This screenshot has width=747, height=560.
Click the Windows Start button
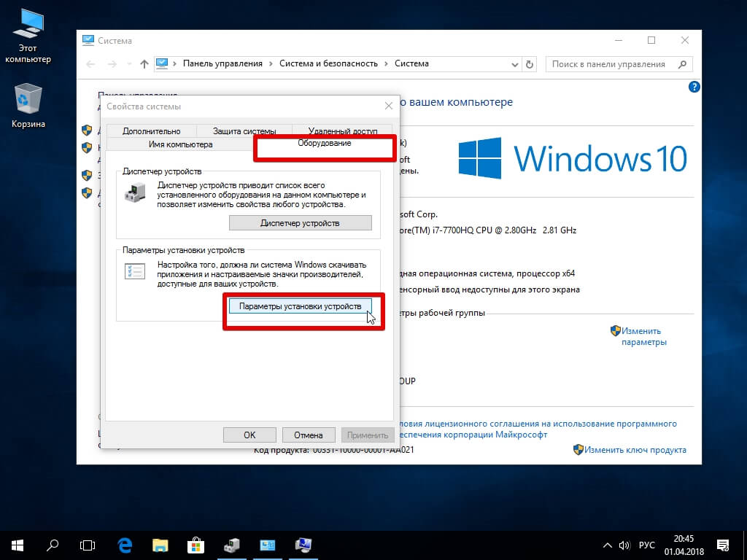18,545
